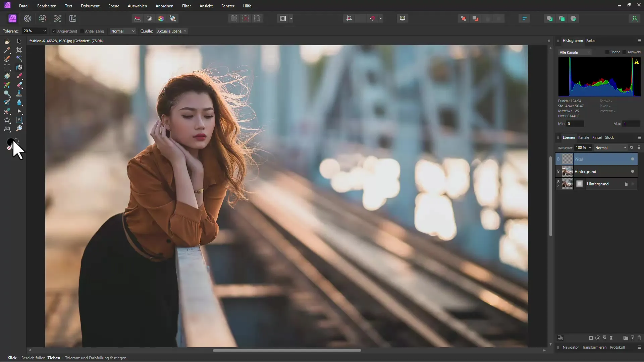644x362 pixels.
Task: Select the Zoom magnifier tool
Action: [19, 129]
